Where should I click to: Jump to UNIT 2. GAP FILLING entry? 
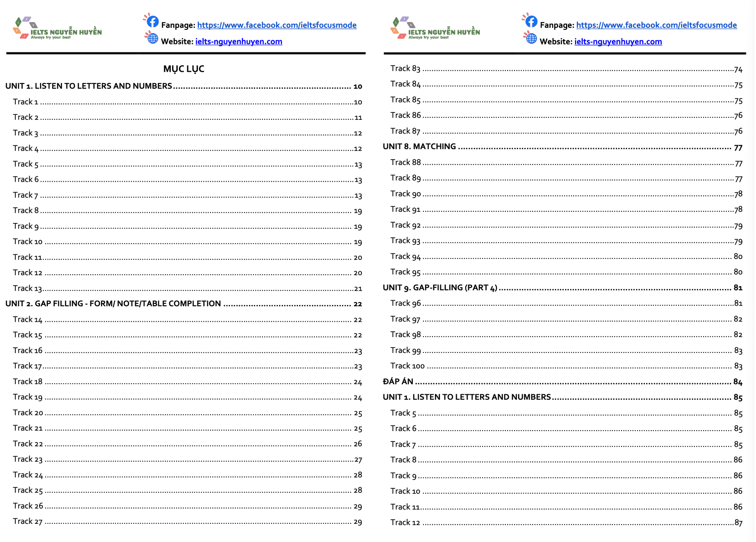(184, 304)
